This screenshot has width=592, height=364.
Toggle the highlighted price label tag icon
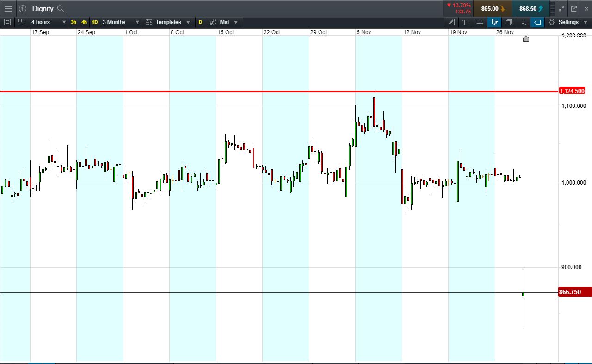point(537,22)
